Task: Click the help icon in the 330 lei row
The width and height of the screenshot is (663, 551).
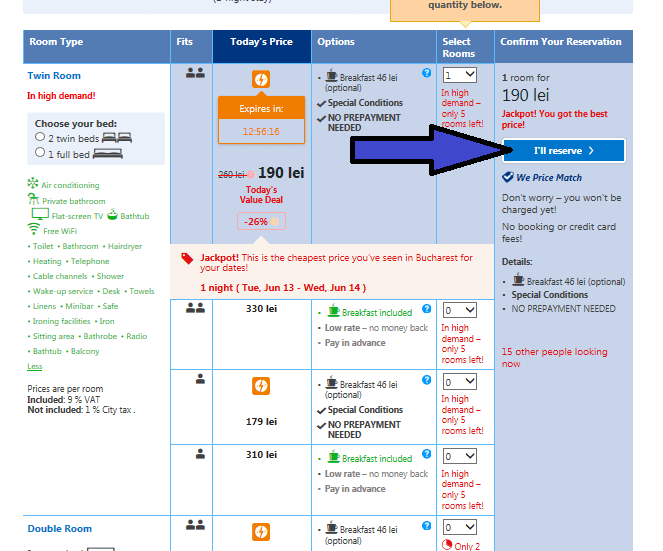Action: [427, 310]
